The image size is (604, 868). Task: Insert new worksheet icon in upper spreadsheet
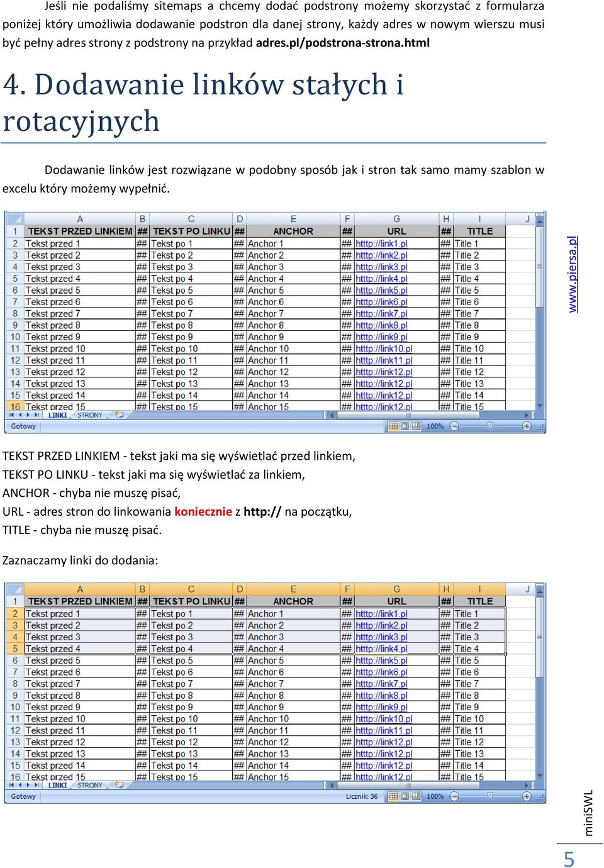119,415
